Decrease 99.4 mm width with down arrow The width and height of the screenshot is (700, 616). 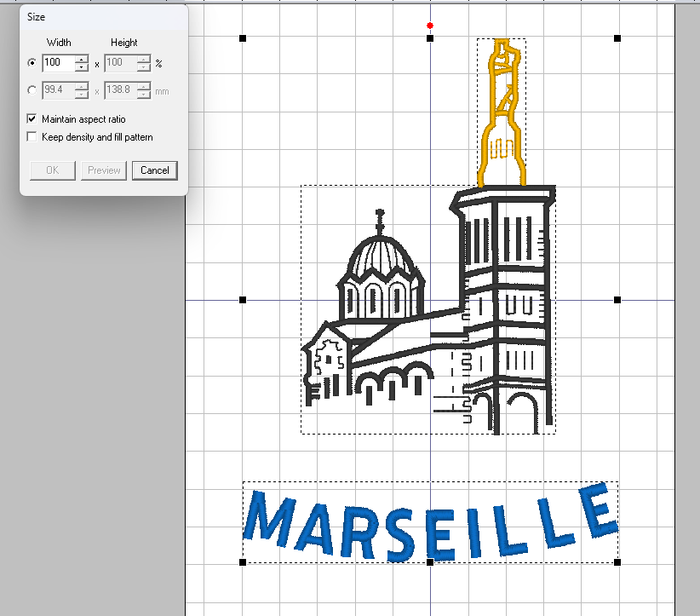tap(81, 95)
